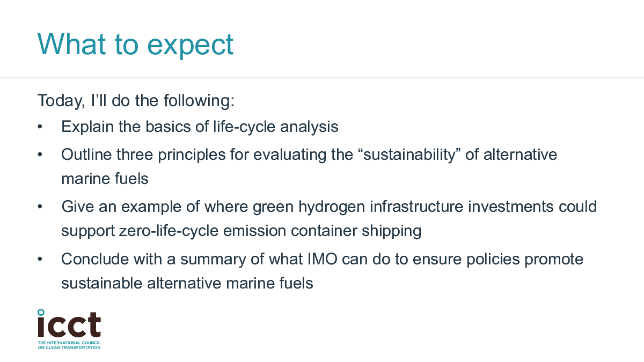The height and width of the screenshot is (362, 644).
Task: Click the "Explain the basics of life-cycle analysis" bullet
Action: tap(200, 127)
